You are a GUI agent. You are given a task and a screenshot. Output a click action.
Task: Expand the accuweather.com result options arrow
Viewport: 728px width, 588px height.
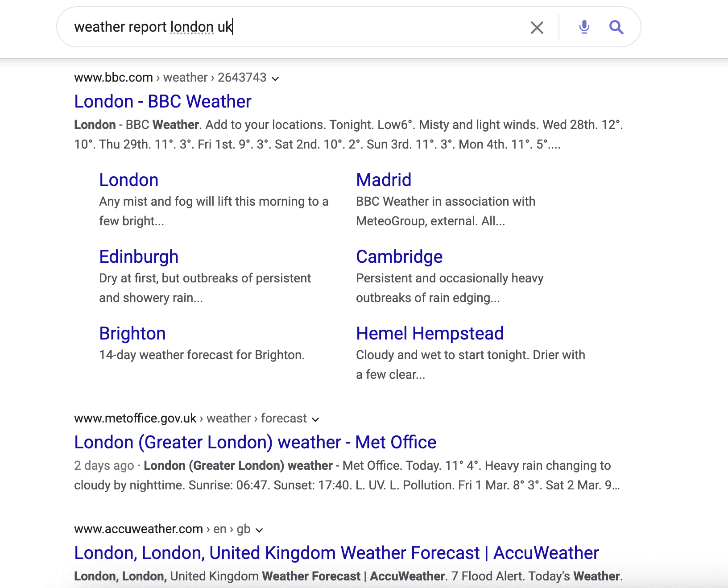coord(259,530)
